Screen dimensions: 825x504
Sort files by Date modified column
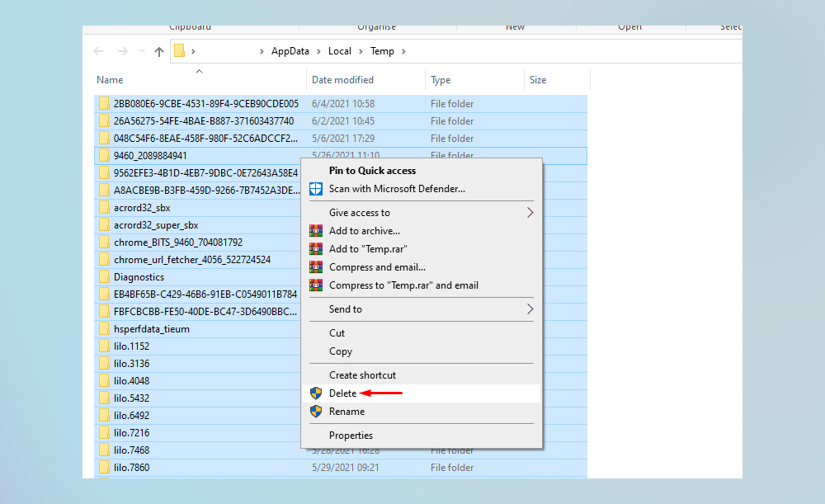click(x=342, y=80)
